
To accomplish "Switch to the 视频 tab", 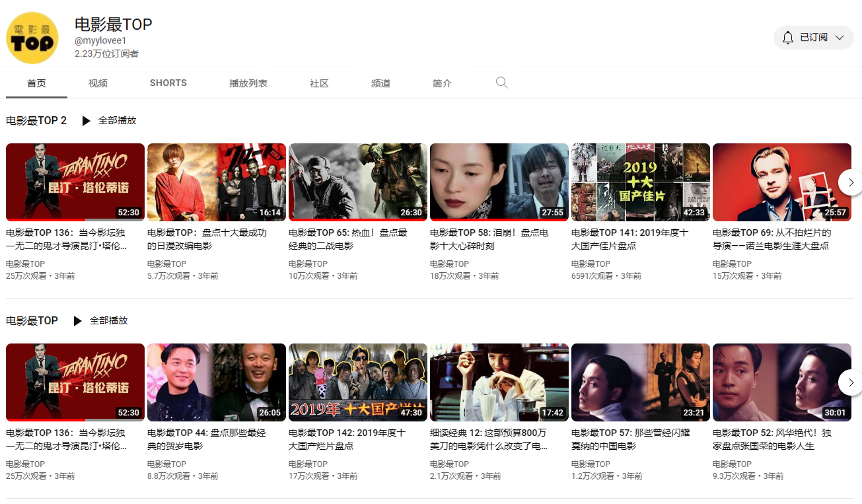I will pyautogui.click(x=98, y=83).
